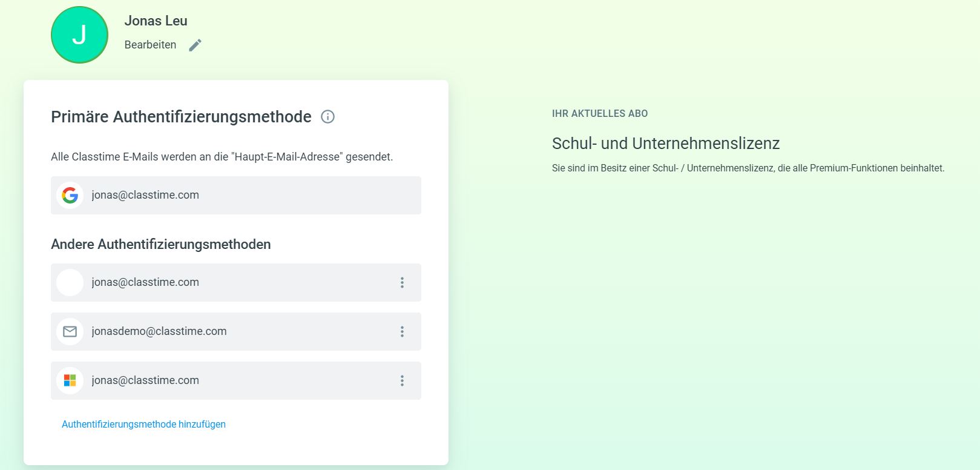Click the IHR AKTUELLES ABO label
980x470 pixels.
click(599, 114)
